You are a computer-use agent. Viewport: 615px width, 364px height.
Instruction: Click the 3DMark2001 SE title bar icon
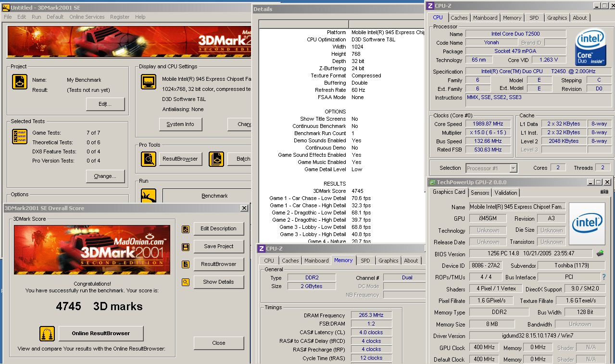click(x=6, y=7)
